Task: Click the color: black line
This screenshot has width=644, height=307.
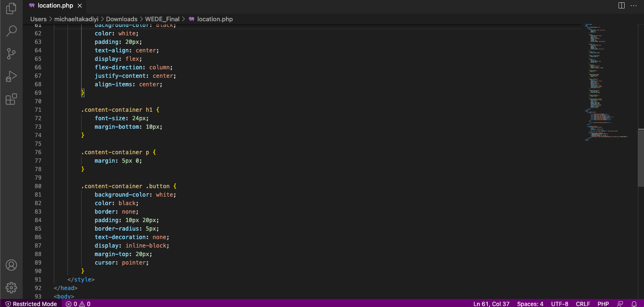Action: (117, 203)
